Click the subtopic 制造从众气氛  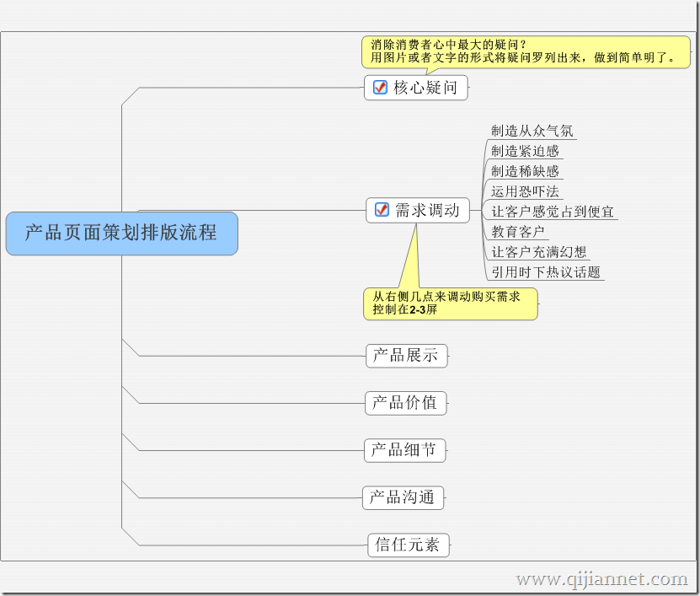(x=532, y=131)
